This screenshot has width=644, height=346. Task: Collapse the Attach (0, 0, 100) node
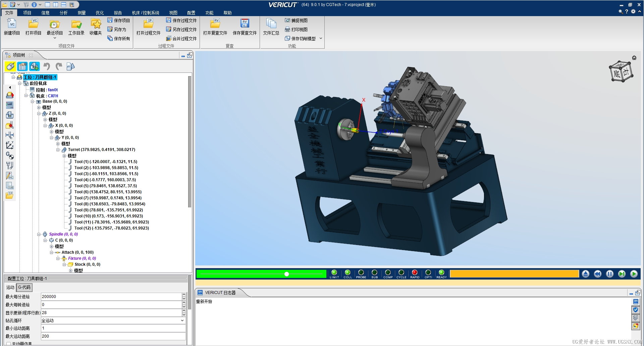(x=52, y=252)
